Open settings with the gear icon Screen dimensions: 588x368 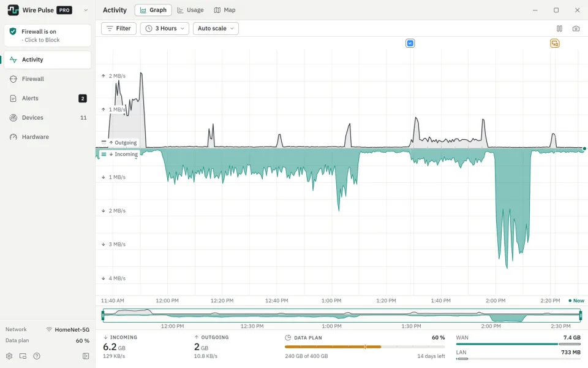tap(9, 356)
